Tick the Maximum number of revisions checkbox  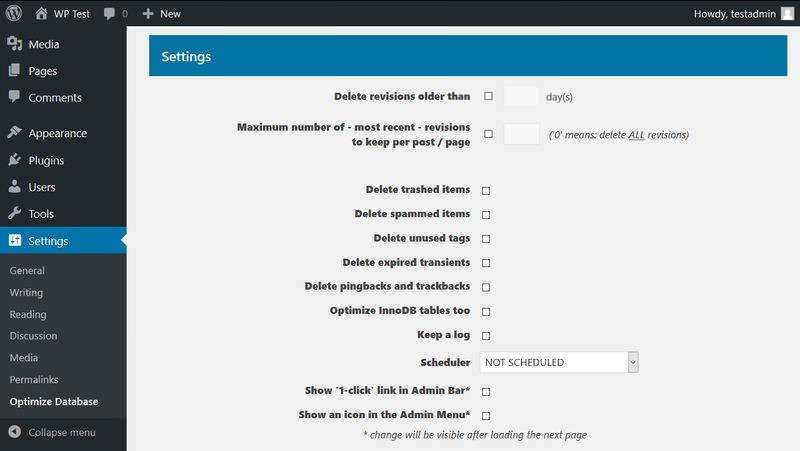coord(488,134)
